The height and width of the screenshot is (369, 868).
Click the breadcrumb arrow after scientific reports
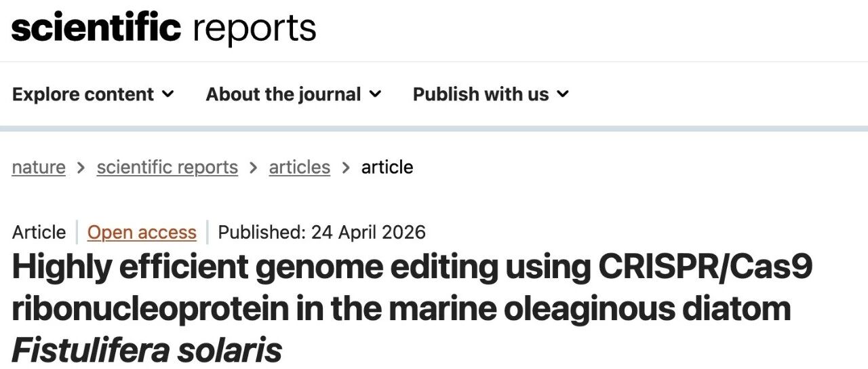[x=254, y=168]
